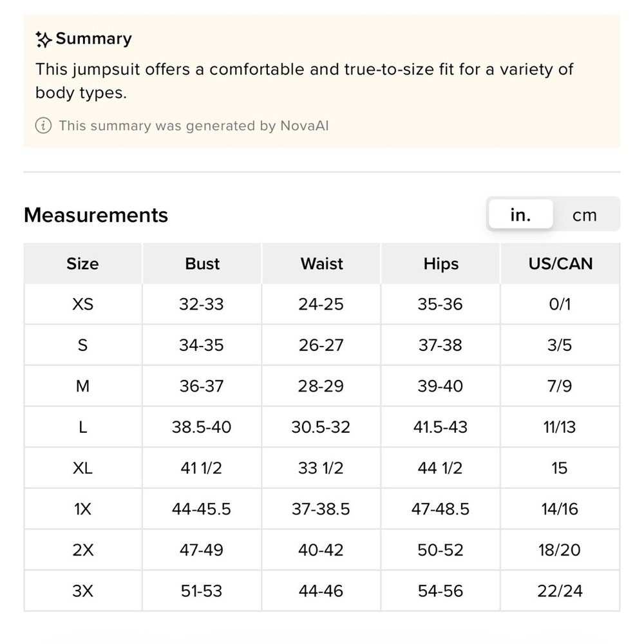The width and height of the screenshot is (644, 644).
Task: Click the US/CAN column header
Action: pyautogui.click(x=560, y=263)
